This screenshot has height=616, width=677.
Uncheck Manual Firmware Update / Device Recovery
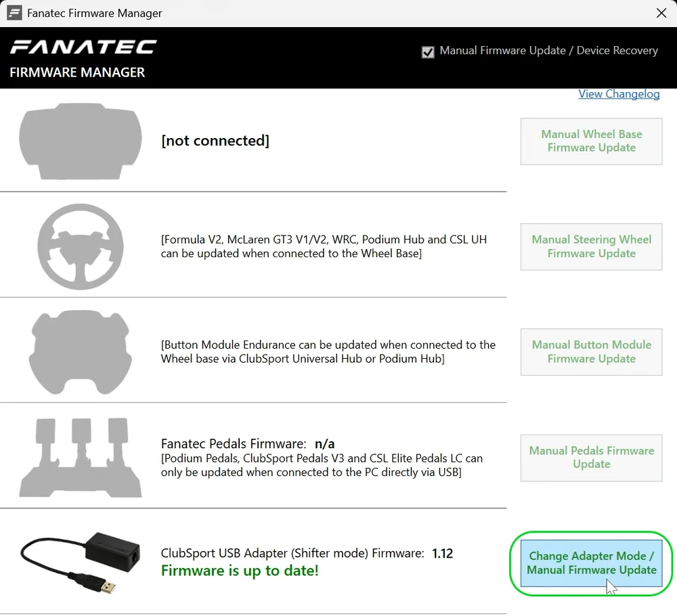(x=428, y=52)
